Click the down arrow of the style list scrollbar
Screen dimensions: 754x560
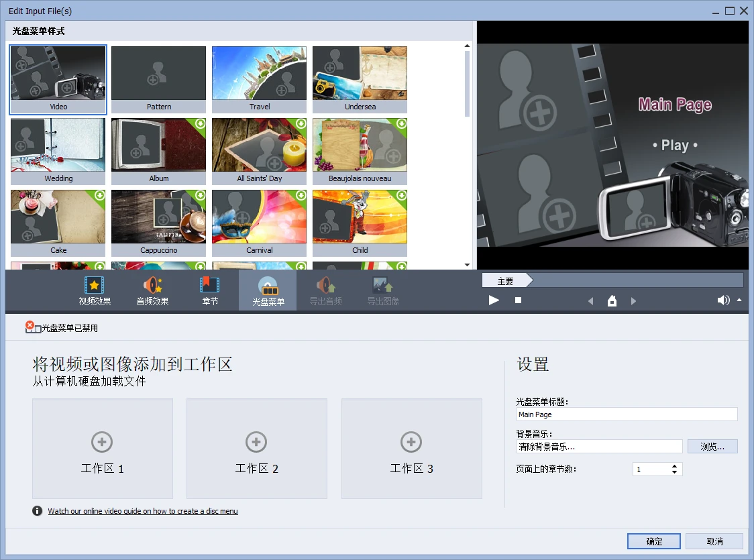(468, 263)
